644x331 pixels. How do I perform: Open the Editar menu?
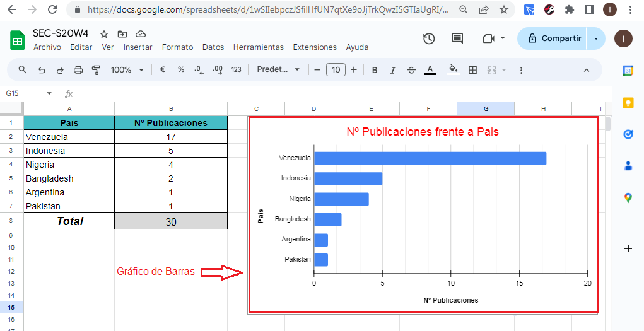[x=81, y=47]
